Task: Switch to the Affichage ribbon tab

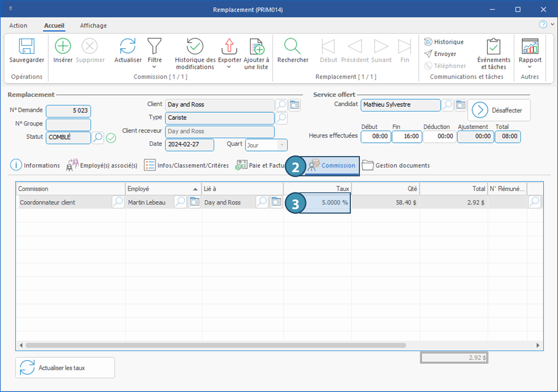Action: pyautogui.click(x=93, y=25)
